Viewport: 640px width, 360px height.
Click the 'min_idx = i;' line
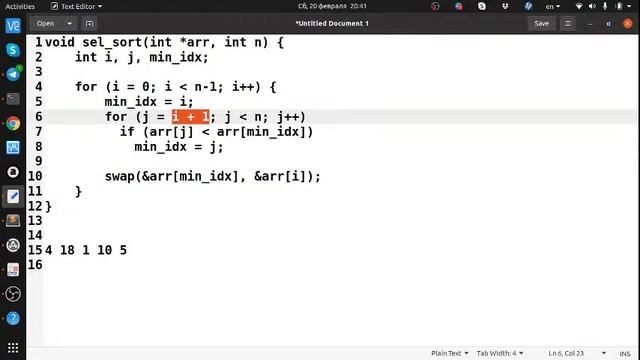click(149, 102)
